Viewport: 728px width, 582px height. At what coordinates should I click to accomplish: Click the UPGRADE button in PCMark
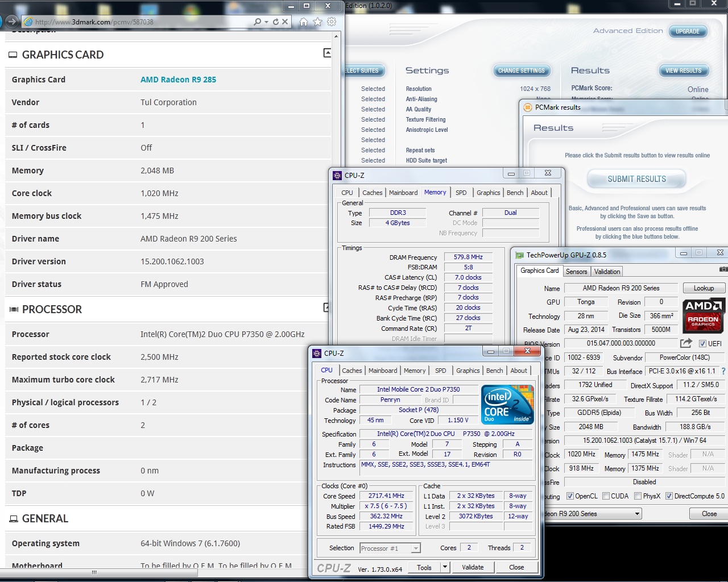coord(688,31)
